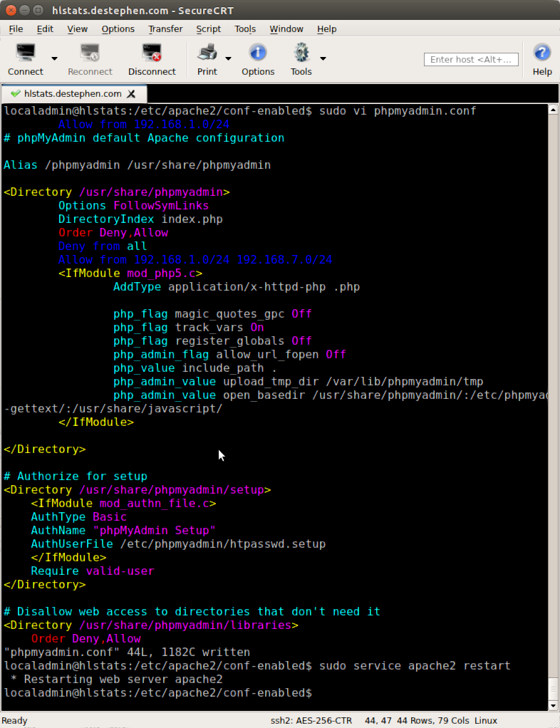Image resolution: width=560 pixels, height=728 pixels.
Task: Expand the Tools dropdown arrow
Action: (323, 58)
